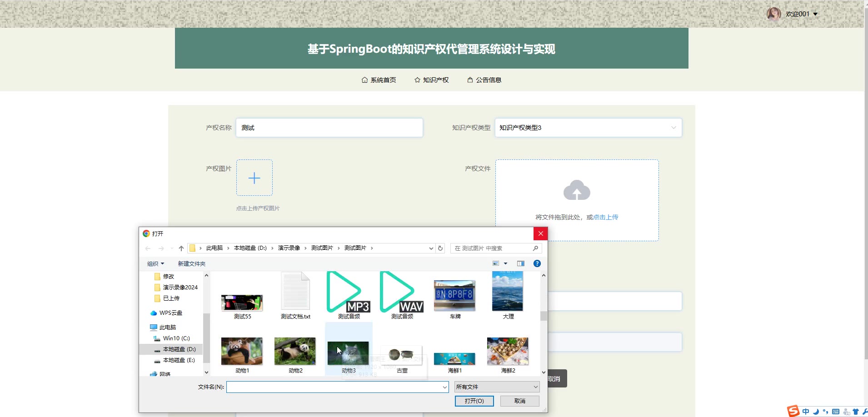Select the 海鲜2 image file
The height and width of the screenshot is (417, 868).
pos(508,355)
